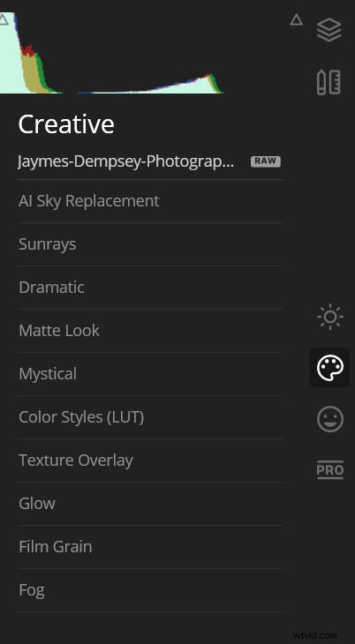Open the Portrait smiley face icon
The width and height of the screenshot is (355, 644).
pos(330,419)
